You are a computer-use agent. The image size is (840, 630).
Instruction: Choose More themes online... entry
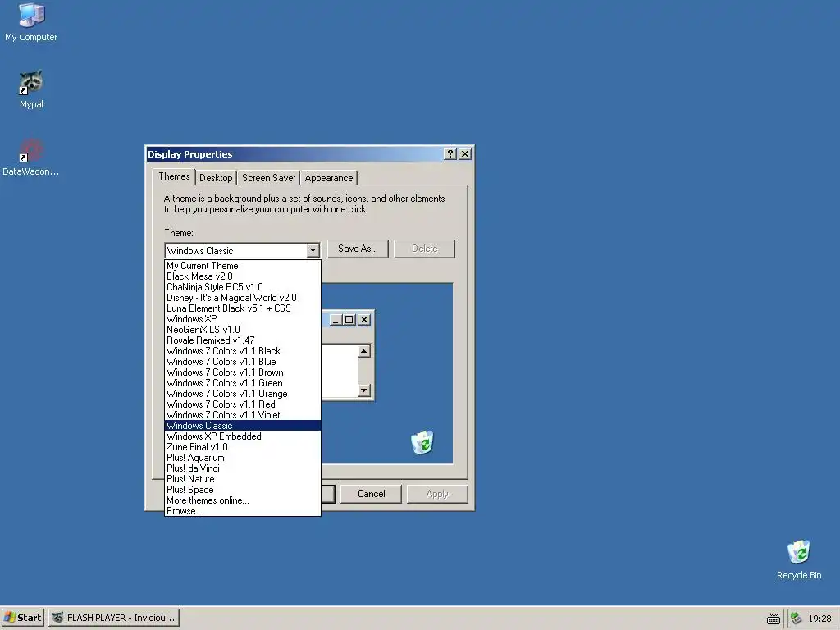(243, 501)
